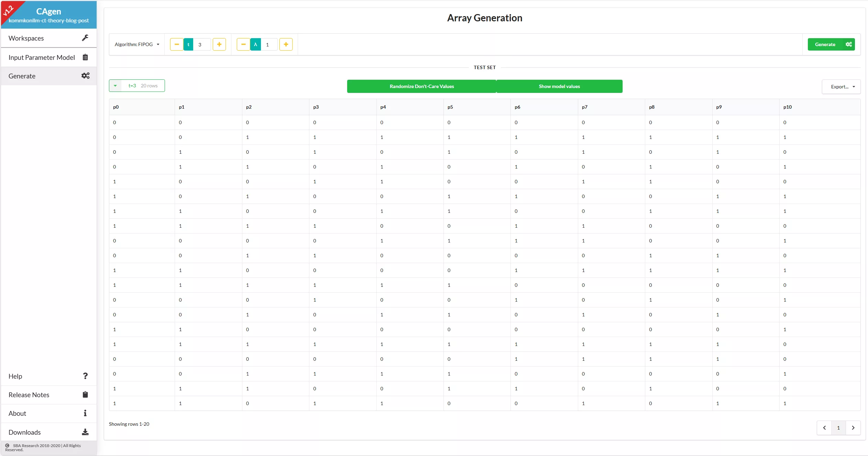Click the clipboard icon beside Input Parameter Model

85,57
